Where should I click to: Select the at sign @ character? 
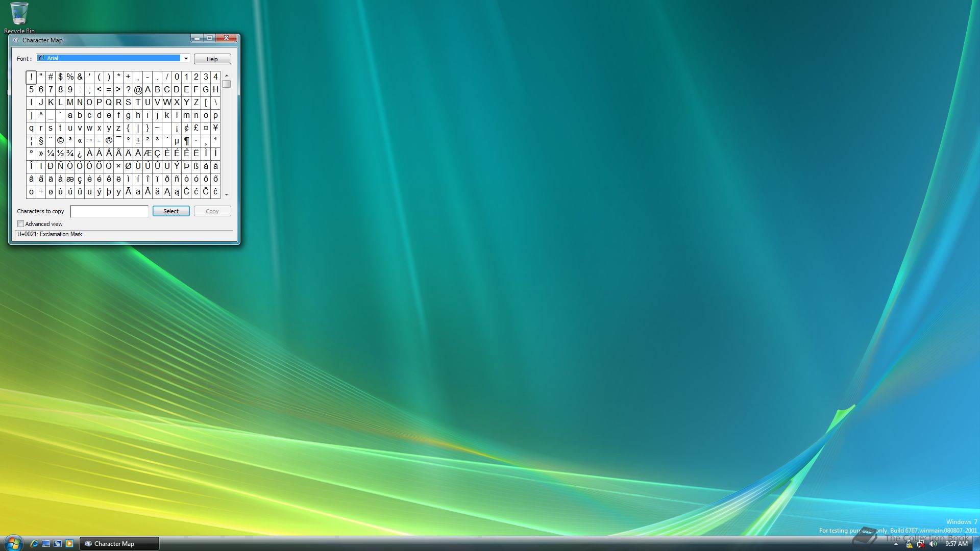[138, 90]
